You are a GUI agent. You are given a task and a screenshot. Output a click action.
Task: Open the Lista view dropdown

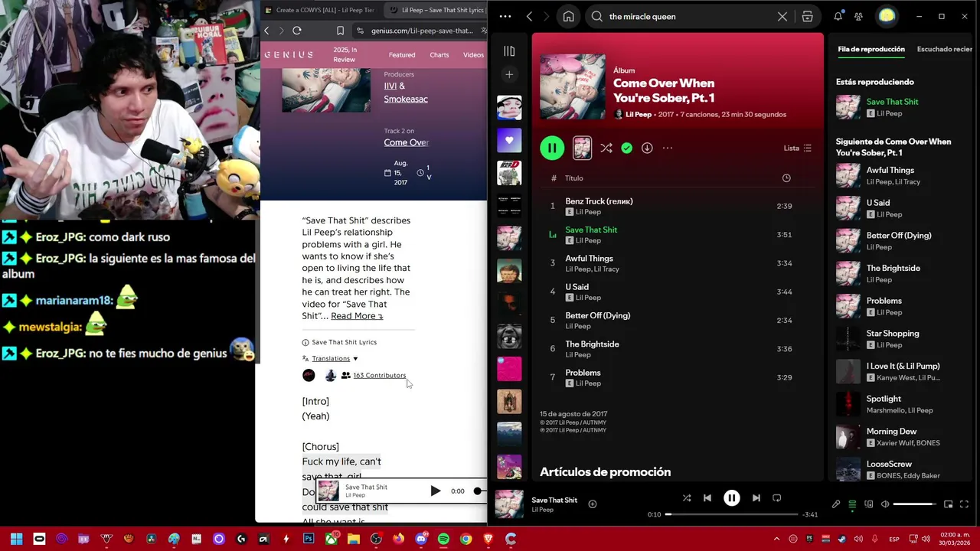[x=797, y=148]
